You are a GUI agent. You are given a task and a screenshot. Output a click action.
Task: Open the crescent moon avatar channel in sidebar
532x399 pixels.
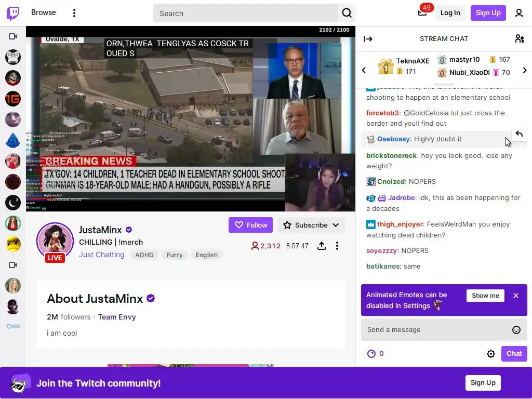point(13,203)
